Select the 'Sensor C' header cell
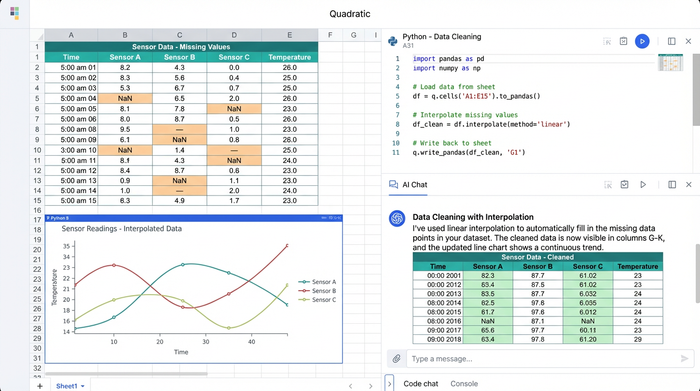 [x=234, y=57]
